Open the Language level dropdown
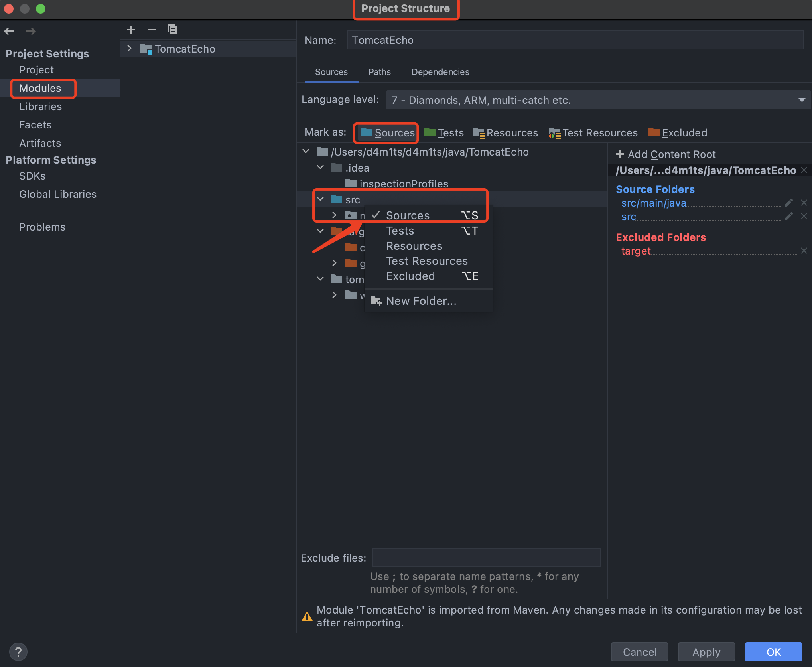The image size is (812, 667). coord(597,100)
